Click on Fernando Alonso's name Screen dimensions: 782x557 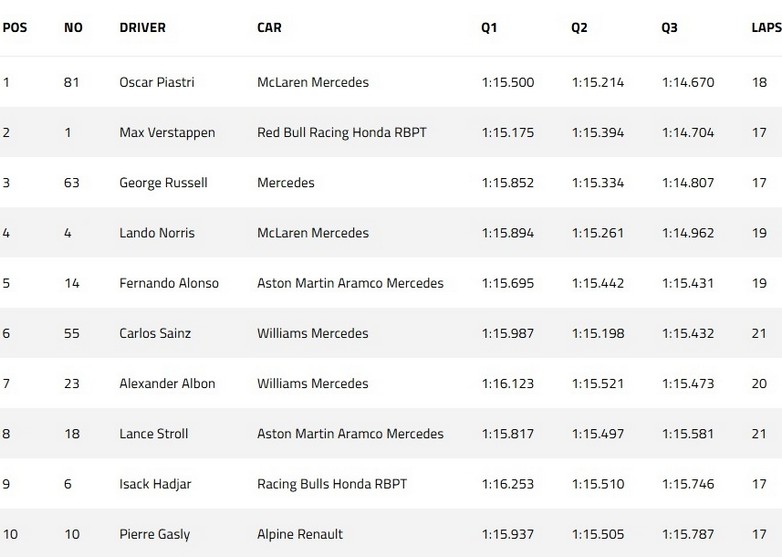(x=169, y=283)
